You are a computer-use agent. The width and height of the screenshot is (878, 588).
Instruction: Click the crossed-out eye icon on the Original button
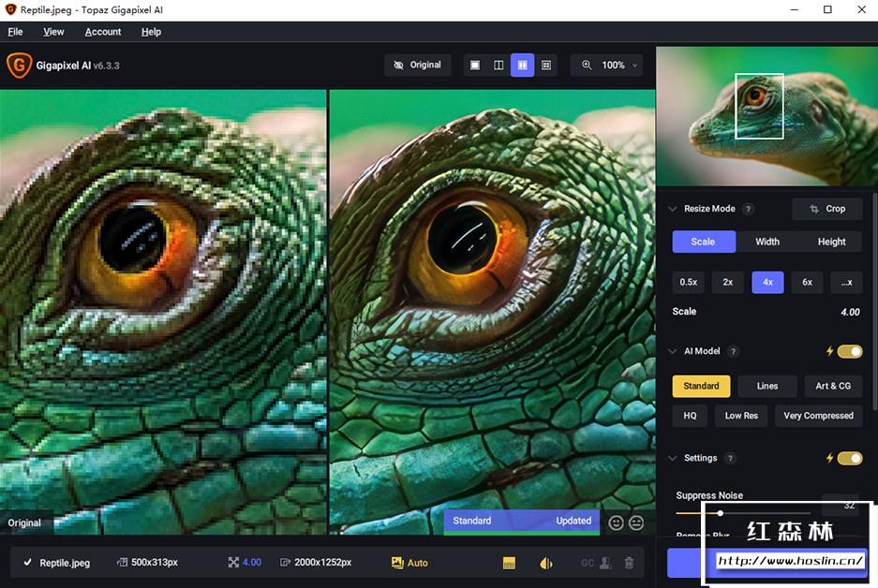click(398, 65)
